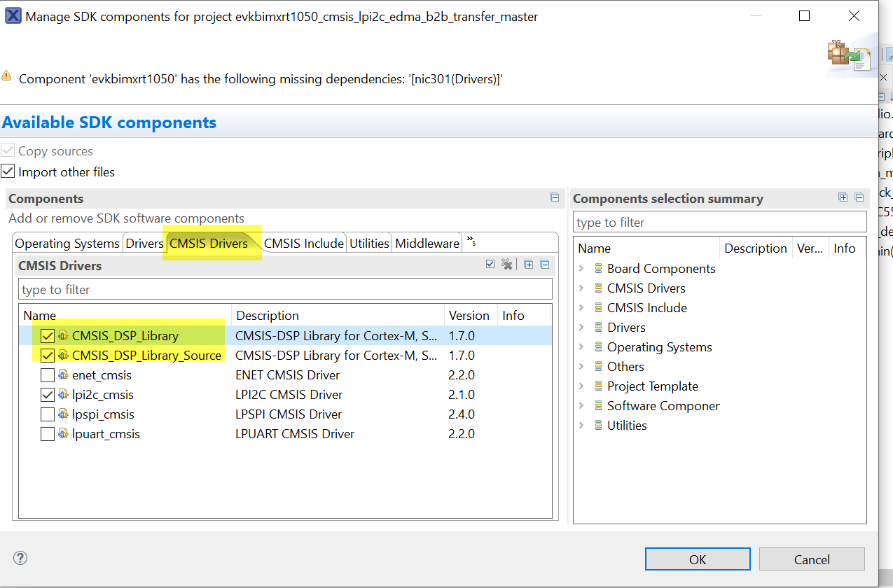Click collapse-all icon in Components selection summary
Screen dimensions: 893x588
(859, 198)
